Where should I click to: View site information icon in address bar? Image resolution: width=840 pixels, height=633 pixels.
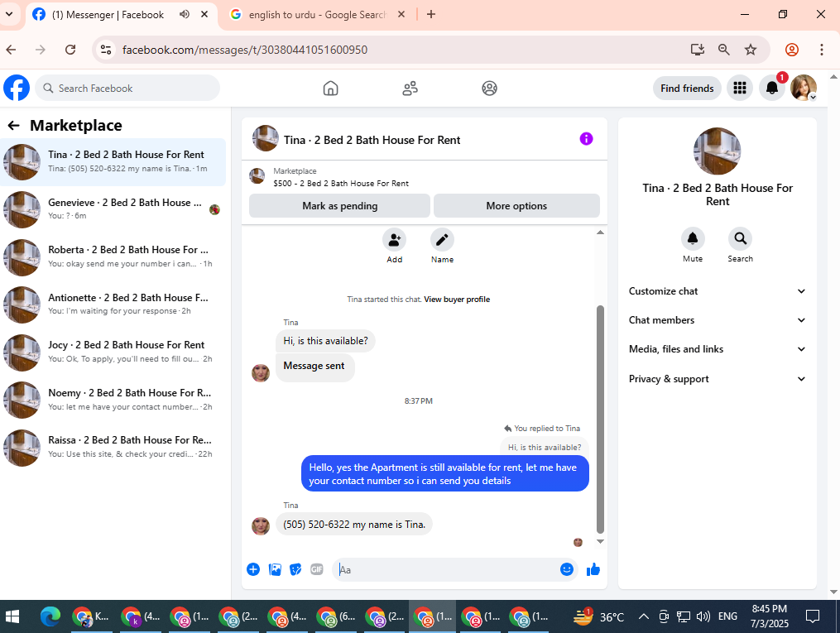[x=106, y=50]
